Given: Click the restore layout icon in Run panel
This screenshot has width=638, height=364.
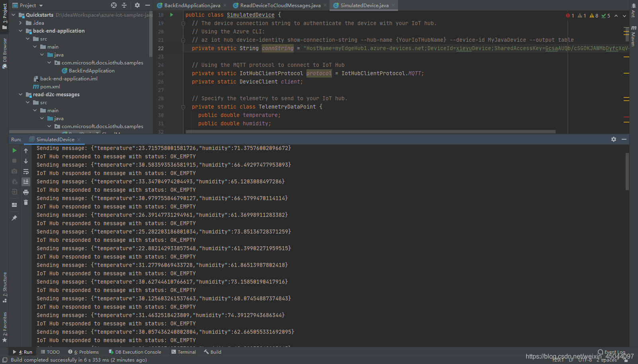Looking at the screenshot, I should [x=14, y=205].
